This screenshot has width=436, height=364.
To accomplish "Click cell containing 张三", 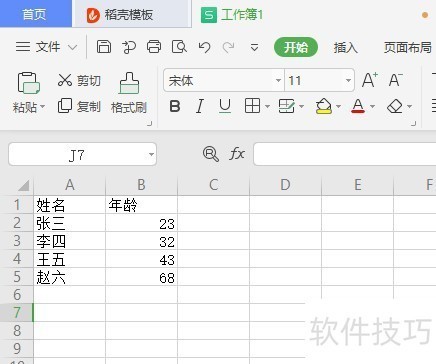I will [x=70, y=223].
